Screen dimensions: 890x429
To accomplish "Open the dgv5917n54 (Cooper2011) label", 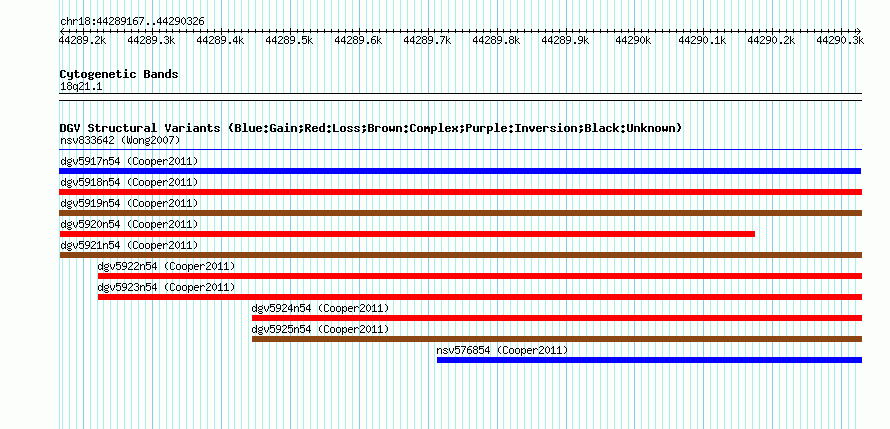I will click(129, 161).
